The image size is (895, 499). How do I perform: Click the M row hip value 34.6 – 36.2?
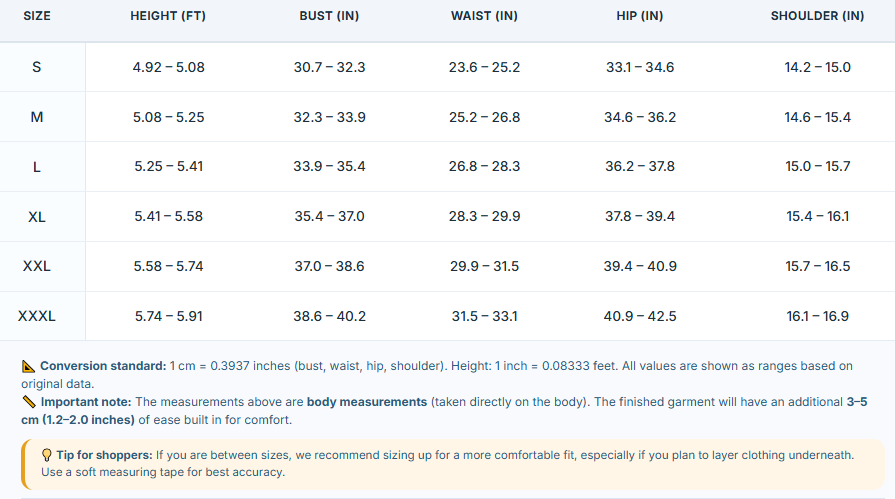click(640, 118)
